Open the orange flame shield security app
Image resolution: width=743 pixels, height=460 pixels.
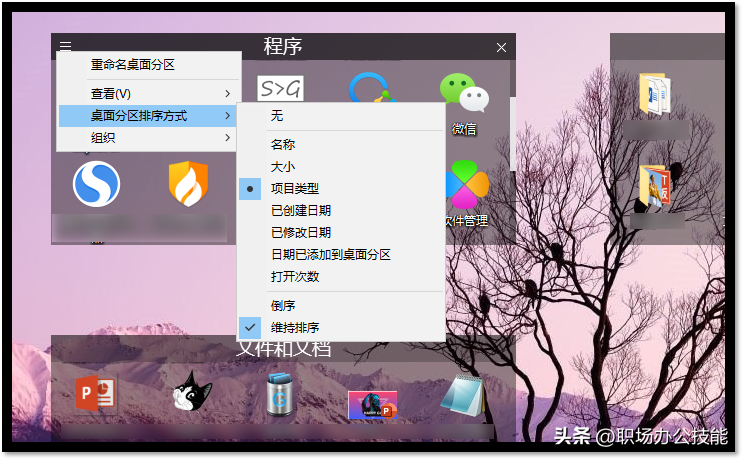[x=187, y=184]
